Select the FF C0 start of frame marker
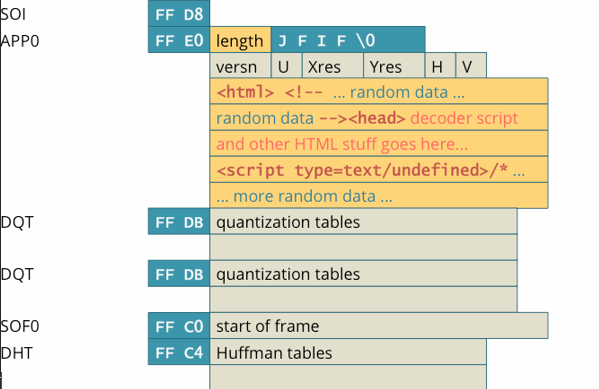The height and width of the screenshot is (389, 599). (179, 326)
